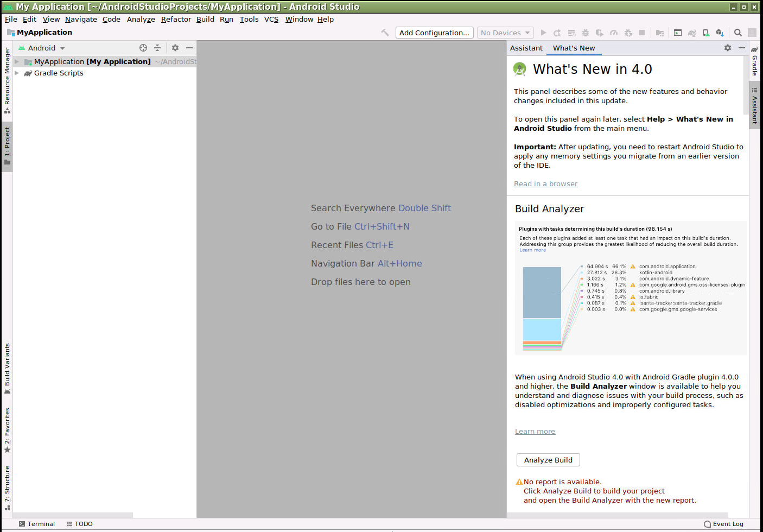Click the Profile app gauge icon
Image resolution: width=763 pixels, height=532 pixels.
614,33
